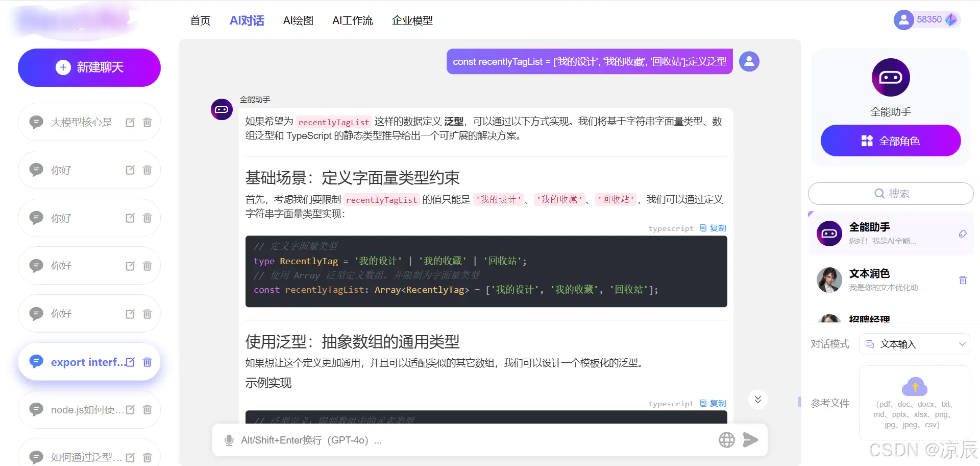Copy the first typescript code block
The width and height of the screenshot is (980, 466).
(x=713, y=228)
